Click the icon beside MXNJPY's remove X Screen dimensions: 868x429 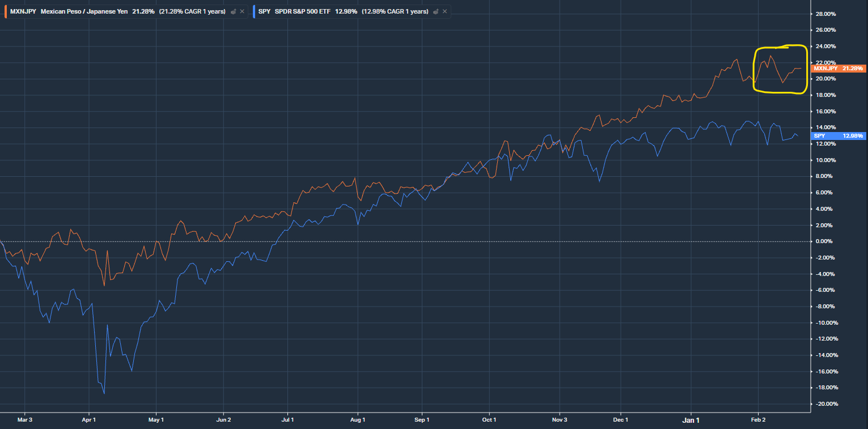tap(234, 11)
